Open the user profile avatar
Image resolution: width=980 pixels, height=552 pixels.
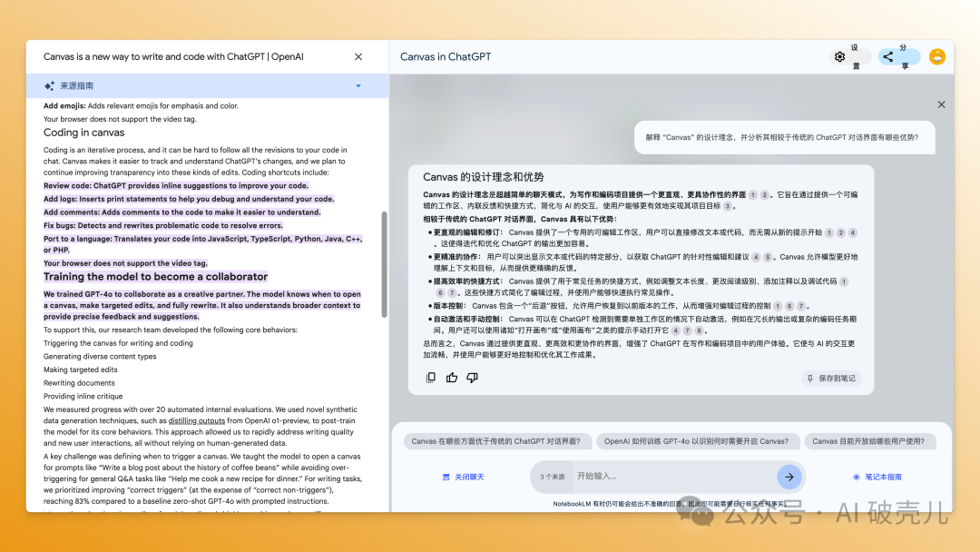[936, 56]
